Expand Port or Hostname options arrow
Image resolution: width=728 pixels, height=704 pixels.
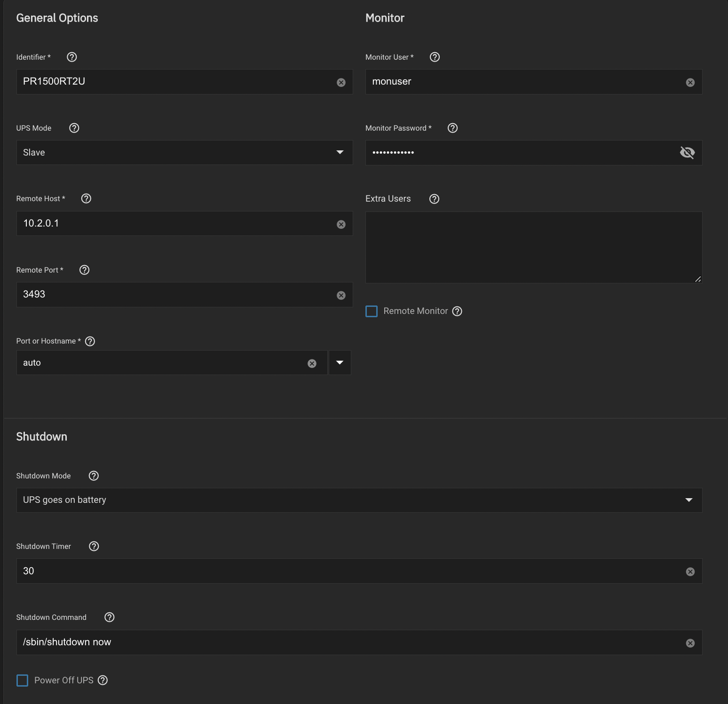(340, 362)
